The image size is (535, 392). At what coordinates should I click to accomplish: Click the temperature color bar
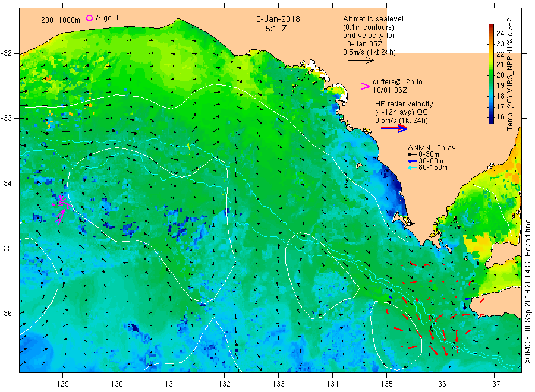coord(491,74)
